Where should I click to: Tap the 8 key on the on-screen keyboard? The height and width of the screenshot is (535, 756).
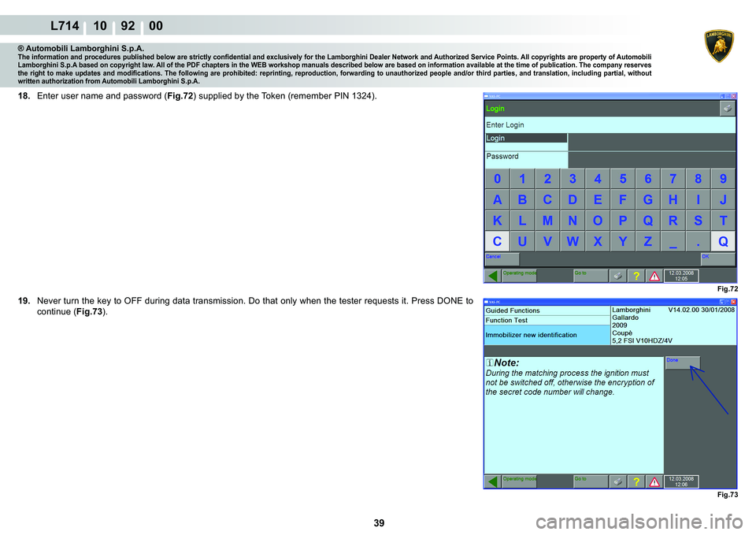tap(699, 179)
